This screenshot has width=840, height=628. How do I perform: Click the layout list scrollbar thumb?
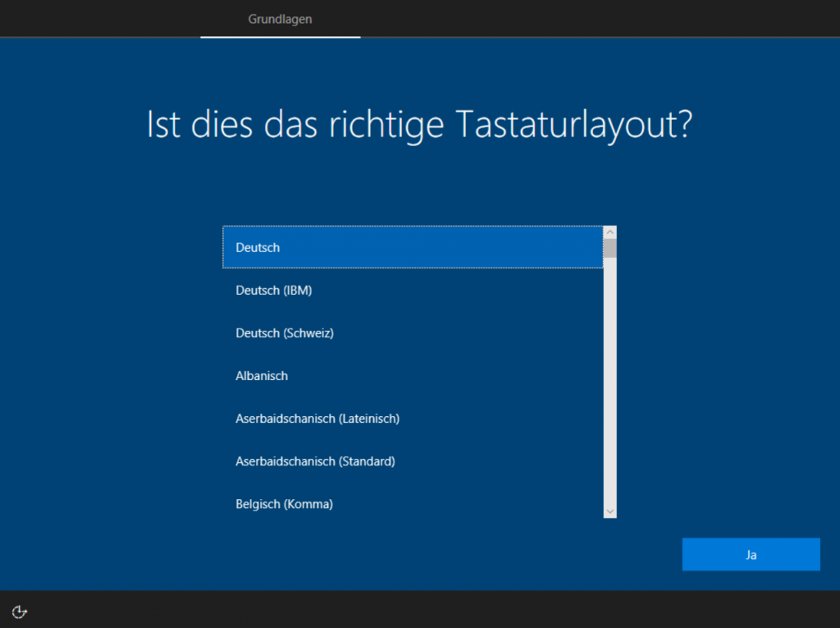coord(609,248)
